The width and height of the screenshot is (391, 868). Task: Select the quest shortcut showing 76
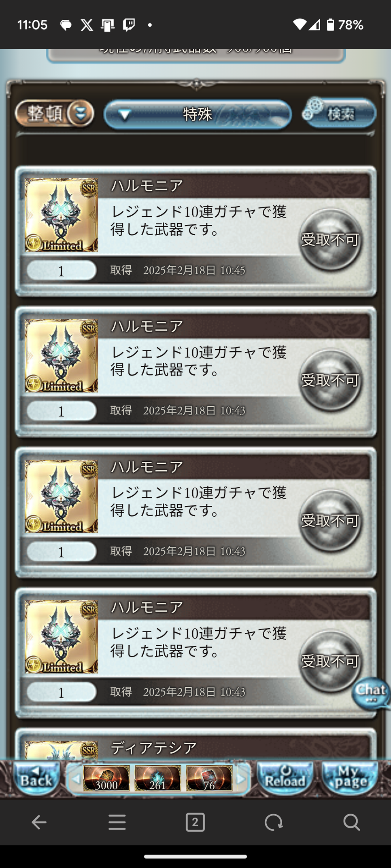click(x=209, y=778)
